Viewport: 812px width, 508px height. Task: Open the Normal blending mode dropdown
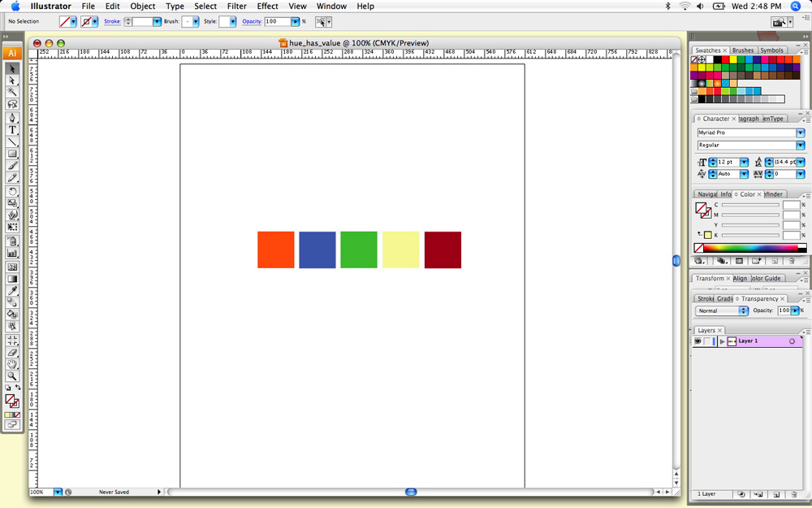[743, 310]
